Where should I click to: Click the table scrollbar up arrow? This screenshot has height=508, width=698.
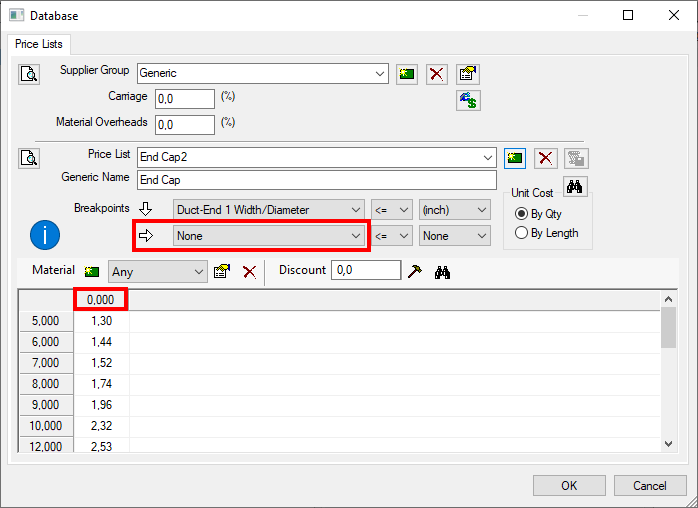click(x=668, y=299)
